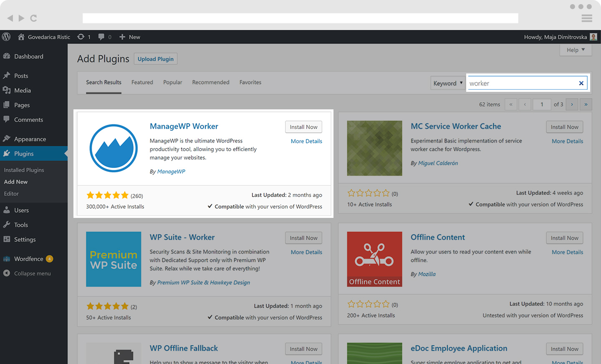Viewport: 601px width, 364px height.
Task: Open the Govedarica Ristic site home icon
Action: click(x=21, y=37)
